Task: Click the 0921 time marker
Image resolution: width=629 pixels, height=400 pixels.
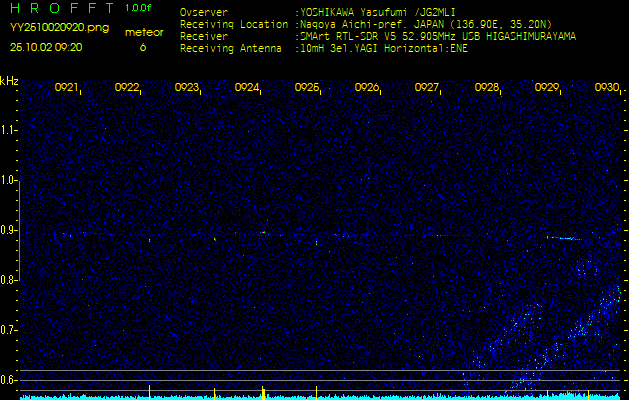Action: pos(66,87)
